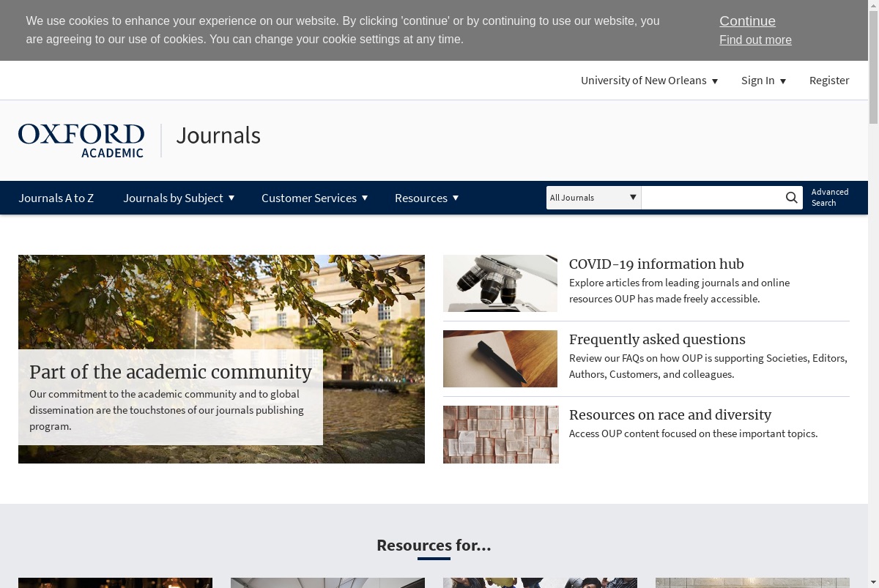Click the open books thumbnail image

click(501, 434)
